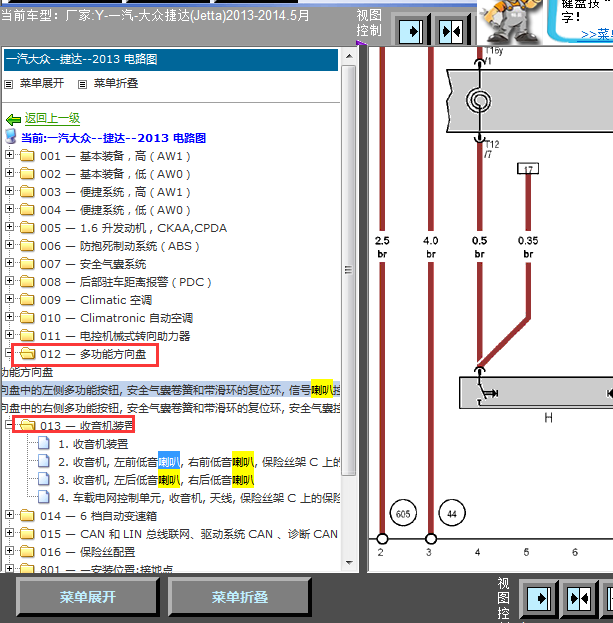Select highlighted 左侧多功能按钮 entry
This screenshot has width=613, height=623.
[x=171, y=390]
